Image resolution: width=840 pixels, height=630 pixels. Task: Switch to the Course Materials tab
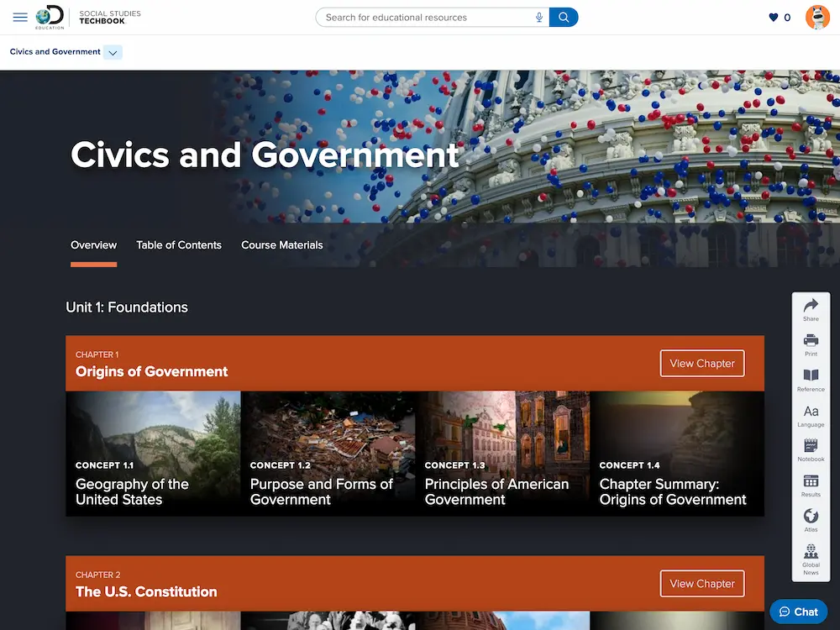[x=281, y=245]
